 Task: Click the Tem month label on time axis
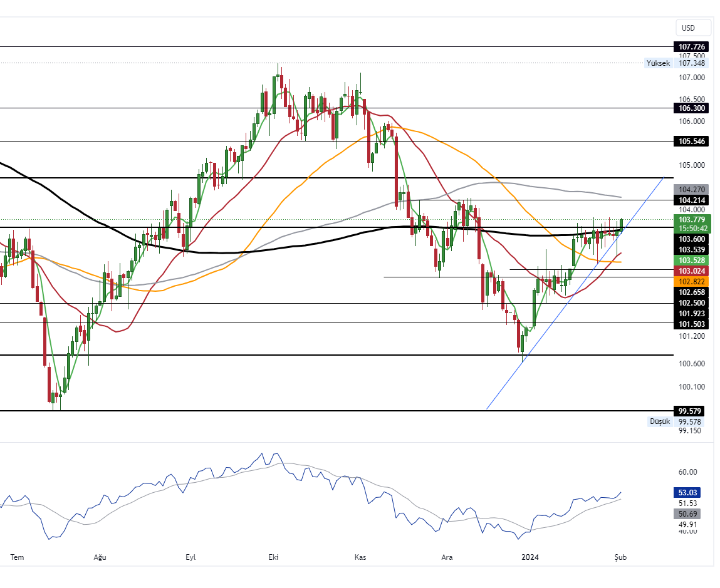tap(17, 557)
